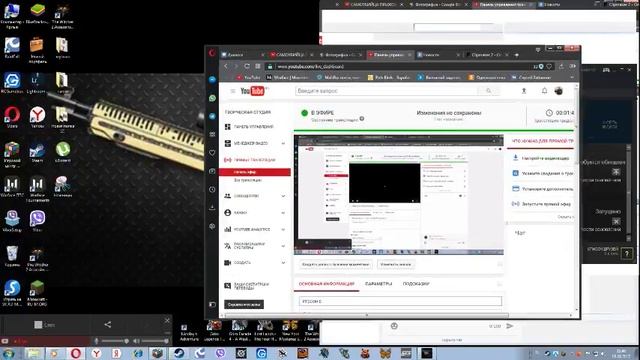Open the account avatar menu on YouTube
The image size is (640, 360).
pyautogui.click(x=559, y=91)
